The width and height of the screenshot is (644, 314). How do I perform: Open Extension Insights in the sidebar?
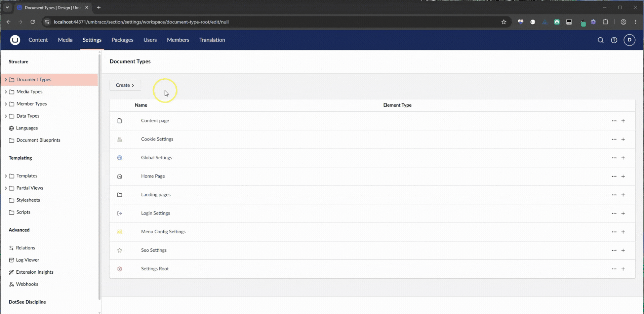pyautogui.click(x=35, y=272)
